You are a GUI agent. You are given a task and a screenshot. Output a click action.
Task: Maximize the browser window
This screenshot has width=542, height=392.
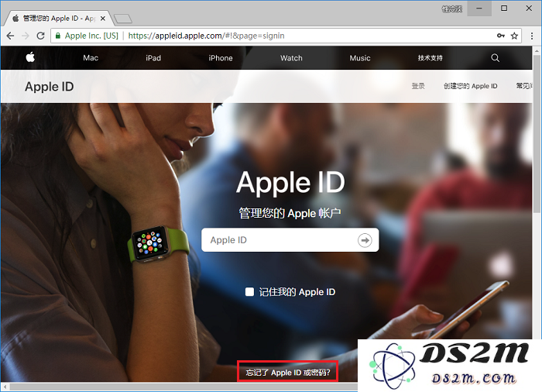pos(504,9)
